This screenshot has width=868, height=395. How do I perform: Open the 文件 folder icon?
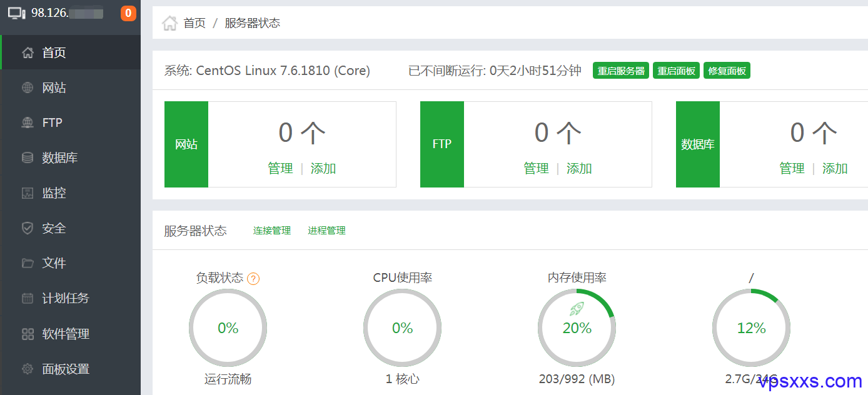click(x=28, y=263)
